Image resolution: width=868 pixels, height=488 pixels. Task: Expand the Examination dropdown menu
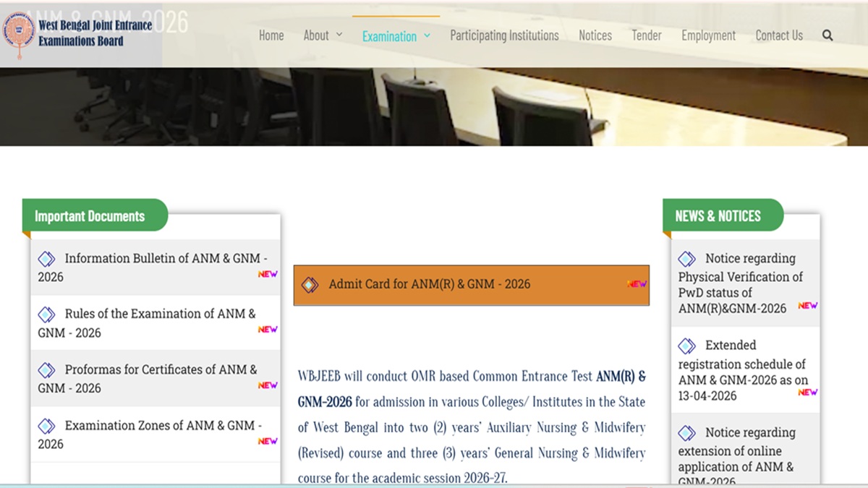click(396, 36)
